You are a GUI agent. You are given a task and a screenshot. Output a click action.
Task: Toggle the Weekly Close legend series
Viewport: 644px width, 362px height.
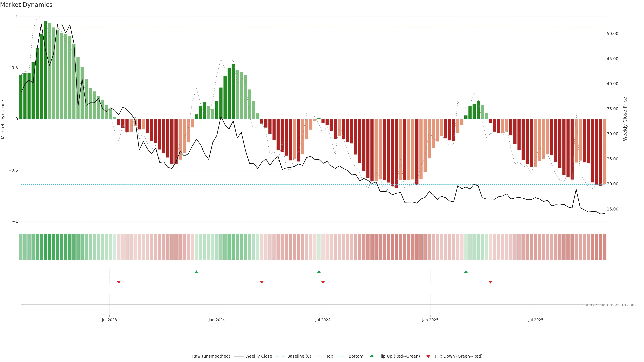click(x=258, y=356)
